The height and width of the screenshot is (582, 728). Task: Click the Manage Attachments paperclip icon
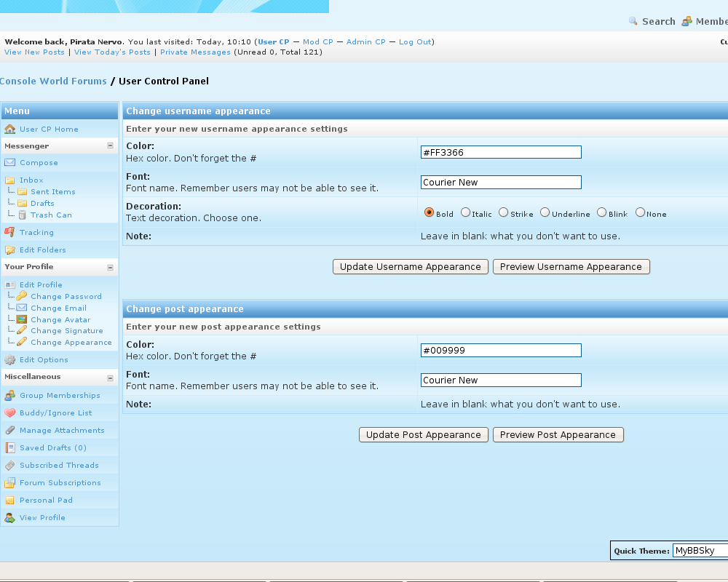pos(9,431)
